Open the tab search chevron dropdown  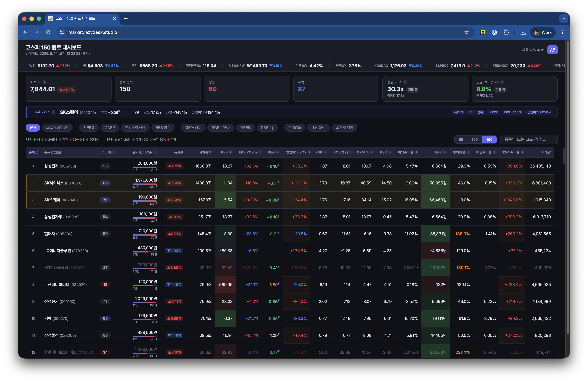564,19
